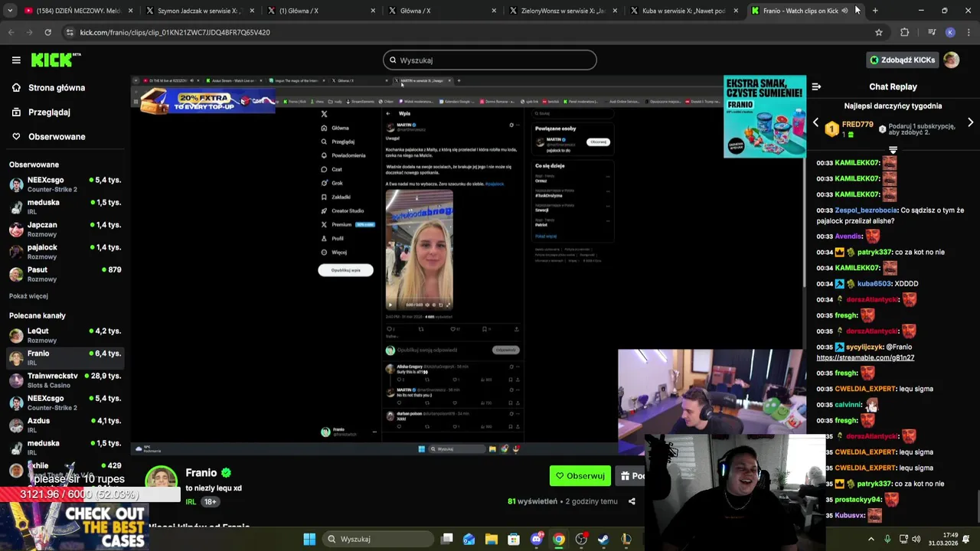This screenshot has width=980, height=551.
Task: Click the Task View taskbar icon
Action: 447,539
